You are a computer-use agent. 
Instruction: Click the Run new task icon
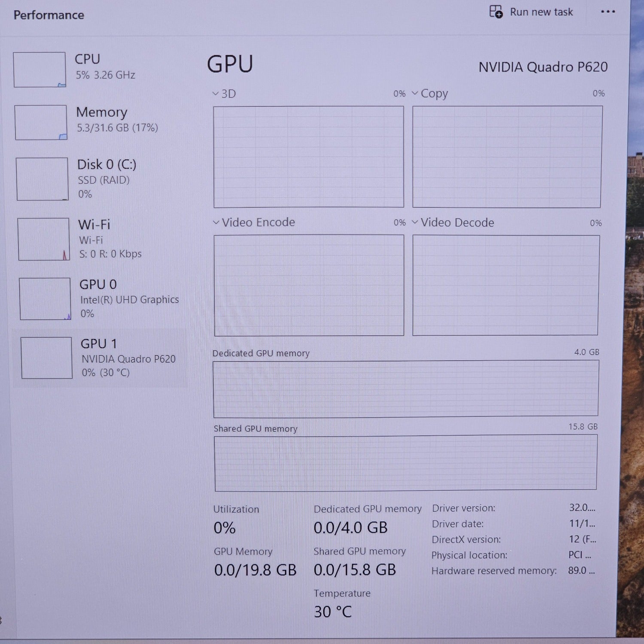click(496, 12)
